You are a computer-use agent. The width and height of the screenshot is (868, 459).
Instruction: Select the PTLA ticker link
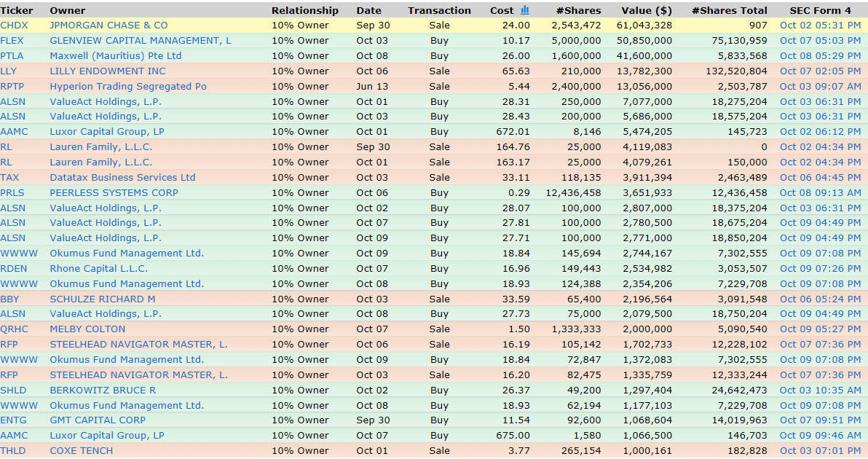coord(12,56)
